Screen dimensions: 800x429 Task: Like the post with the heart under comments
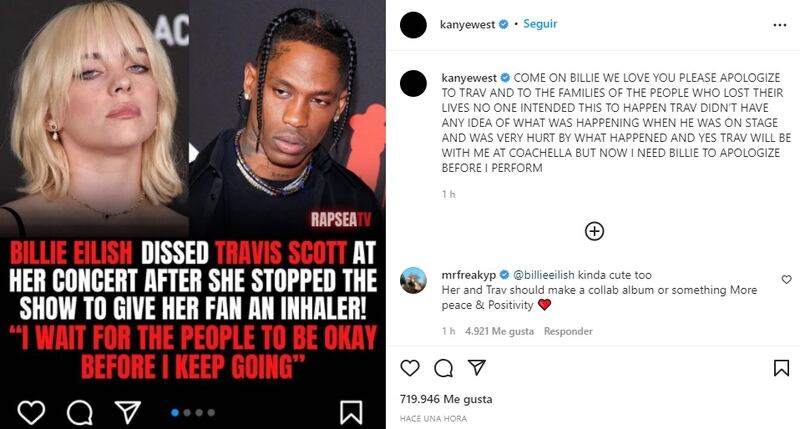click(410, 368)
